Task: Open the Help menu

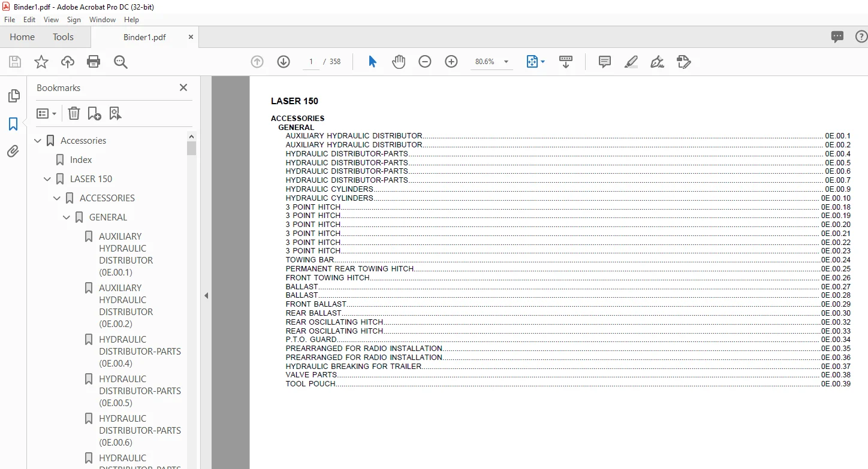Action: coord(131,20)
